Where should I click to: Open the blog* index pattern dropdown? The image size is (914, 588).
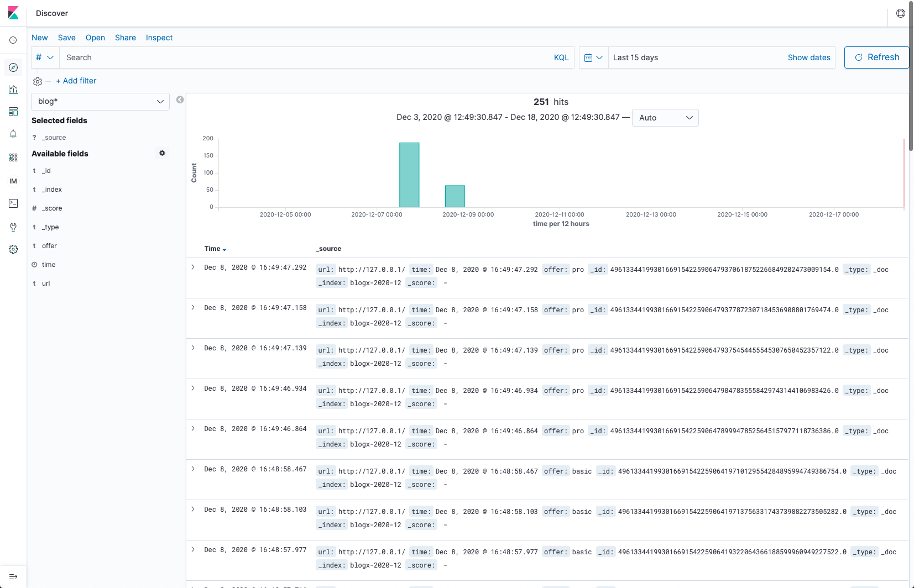click(101, 102)
